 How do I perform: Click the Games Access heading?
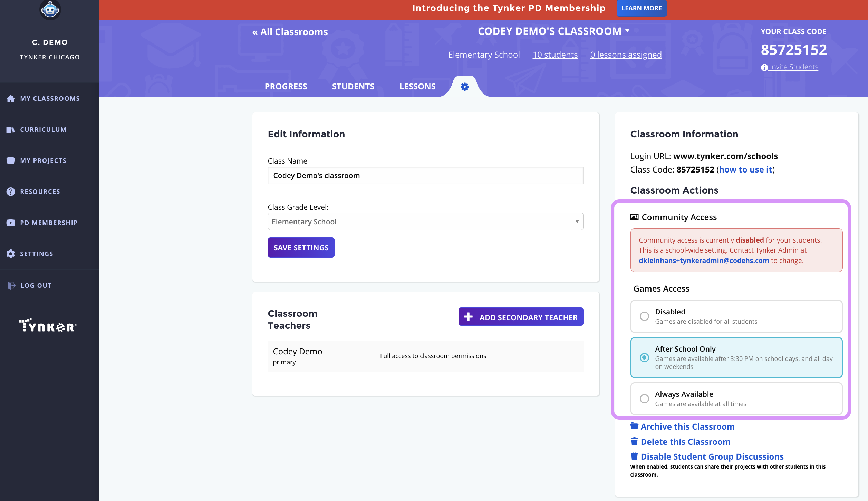pos(661,289)
